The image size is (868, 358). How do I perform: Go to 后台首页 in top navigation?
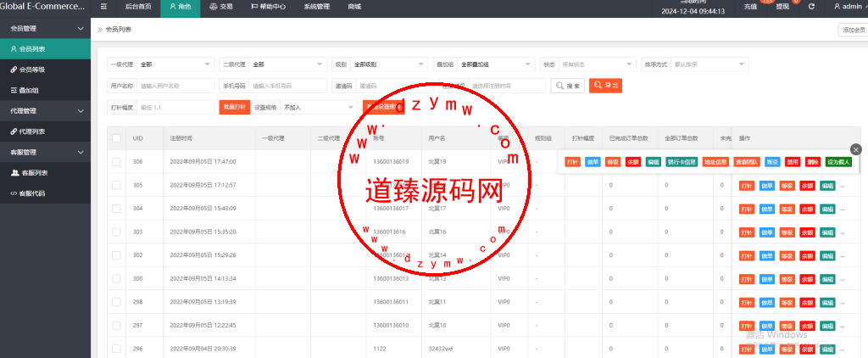pyautogui.click(x=138, y=7)
